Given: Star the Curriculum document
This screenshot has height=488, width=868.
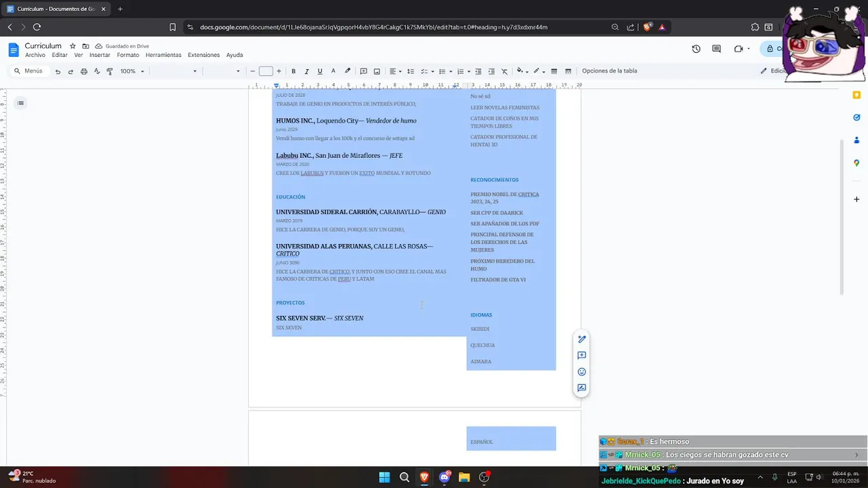Looking at the screenshot, I should coord(73,46).
